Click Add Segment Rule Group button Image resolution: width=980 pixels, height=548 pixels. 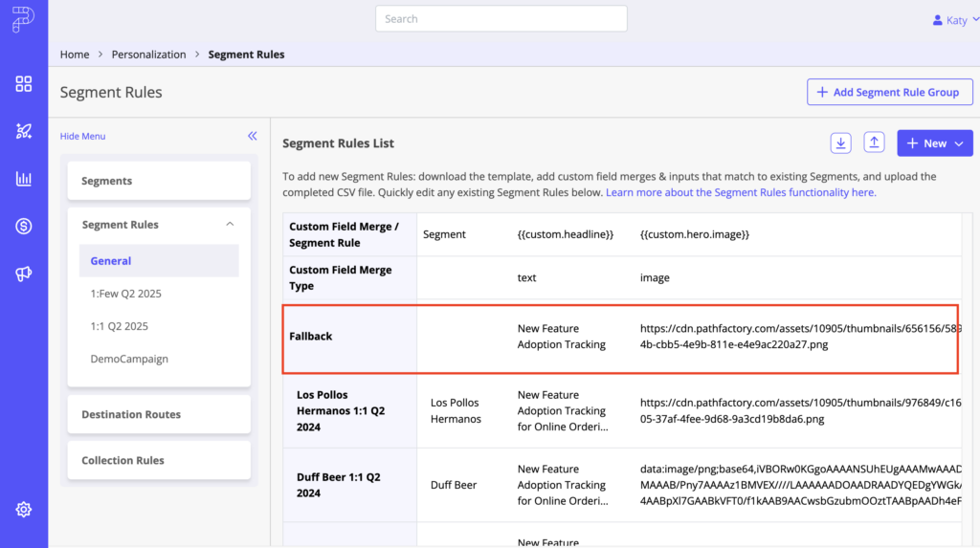889,92
